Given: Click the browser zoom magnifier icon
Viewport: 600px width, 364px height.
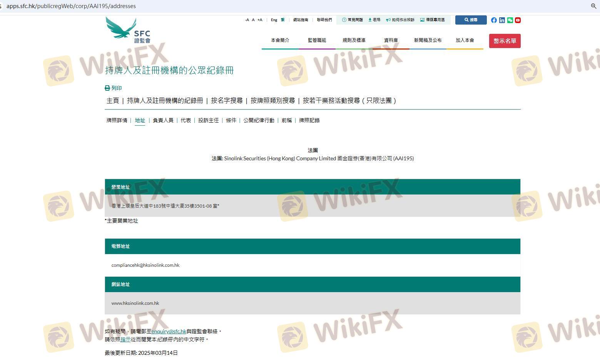Looking at the screenshot, I should (593, 6).
